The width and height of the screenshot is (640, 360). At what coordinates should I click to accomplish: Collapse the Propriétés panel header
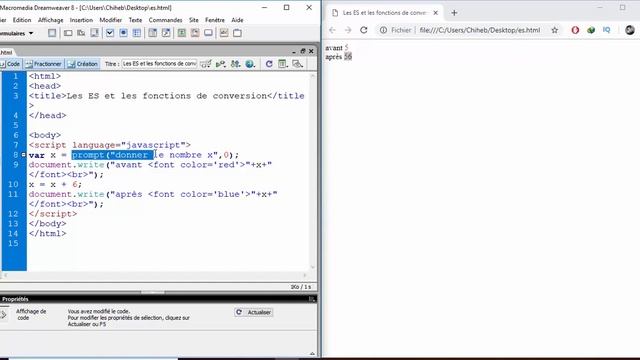click(x=15, y=299)
